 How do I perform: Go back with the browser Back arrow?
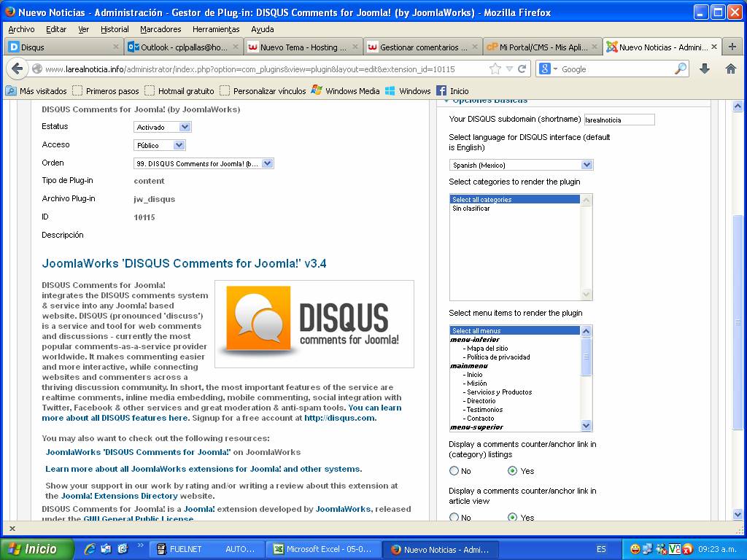[18, 69]
